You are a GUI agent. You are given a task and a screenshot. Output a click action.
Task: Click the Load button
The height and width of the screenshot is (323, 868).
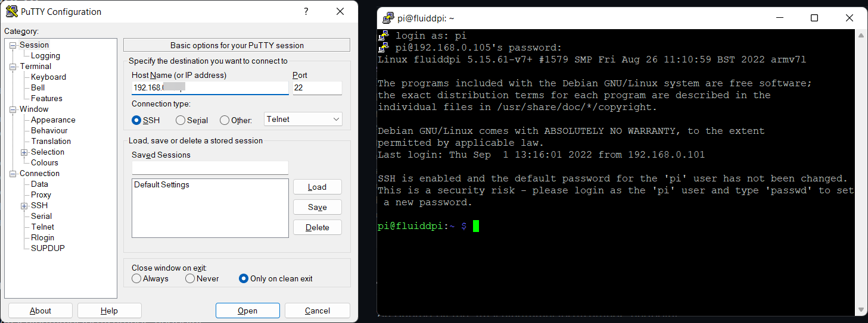pos(318,187)
